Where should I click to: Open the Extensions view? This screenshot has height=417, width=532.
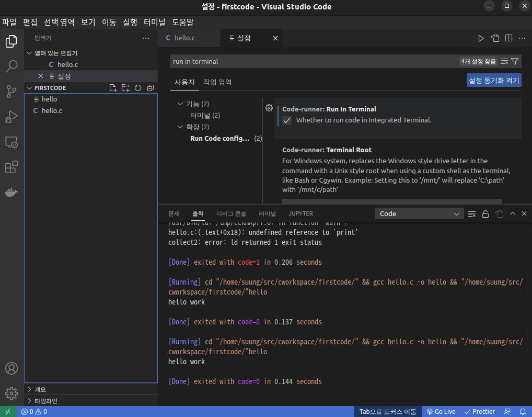coord(11,167)
